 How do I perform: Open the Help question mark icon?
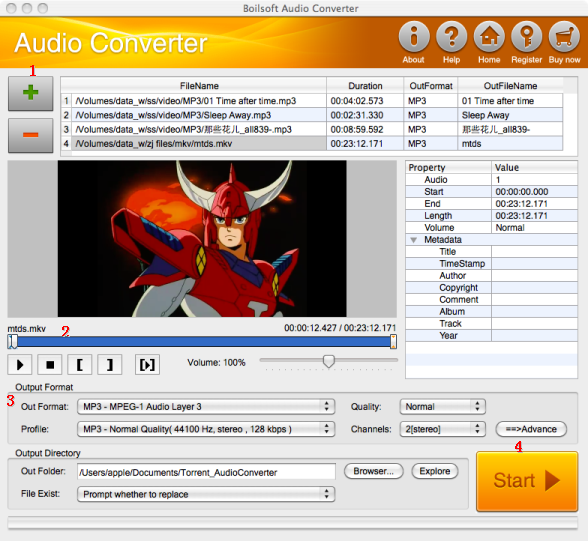pyautogui.click(x=452, y=37)
